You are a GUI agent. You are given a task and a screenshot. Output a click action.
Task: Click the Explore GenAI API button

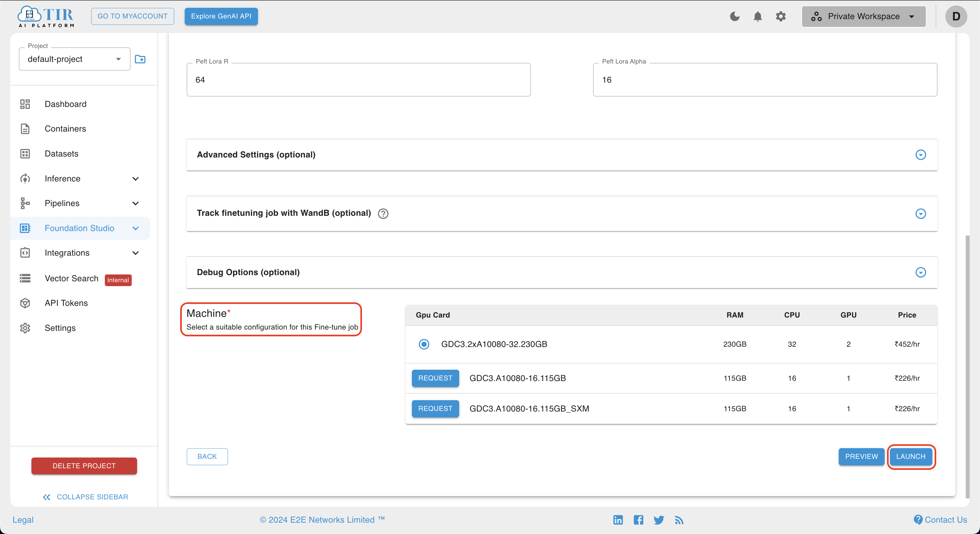[x=221, y=16]
